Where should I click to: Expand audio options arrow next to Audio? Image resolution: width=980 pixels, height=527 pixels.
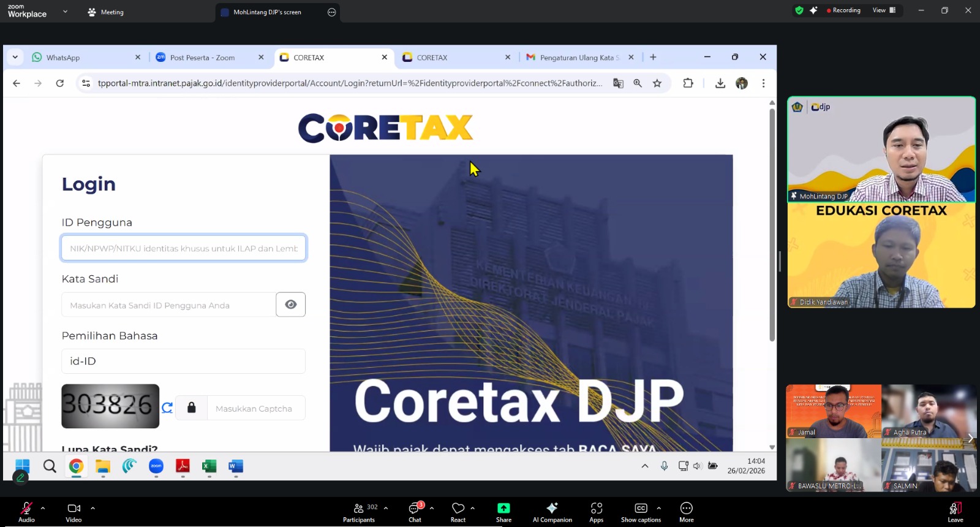(43, 508)
